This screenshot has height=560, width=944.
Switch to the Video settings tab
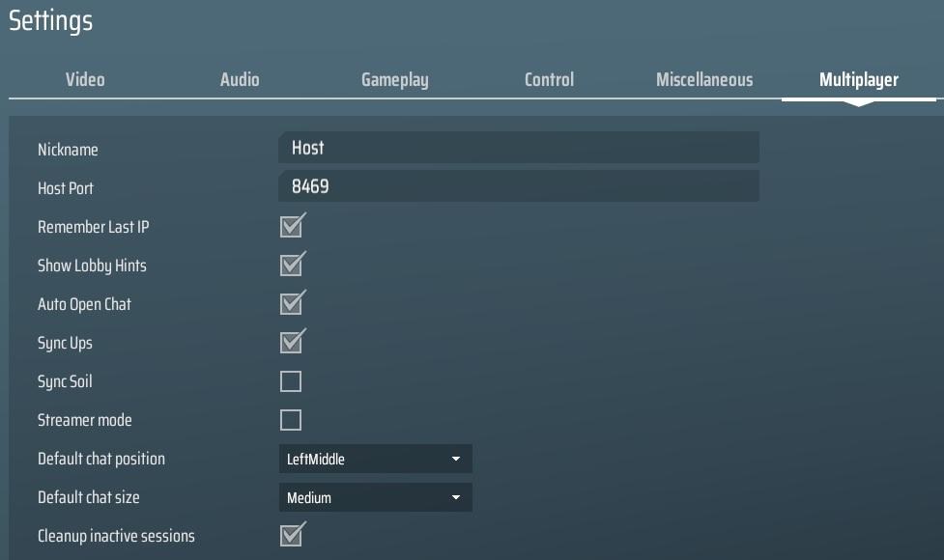(84, 79)
